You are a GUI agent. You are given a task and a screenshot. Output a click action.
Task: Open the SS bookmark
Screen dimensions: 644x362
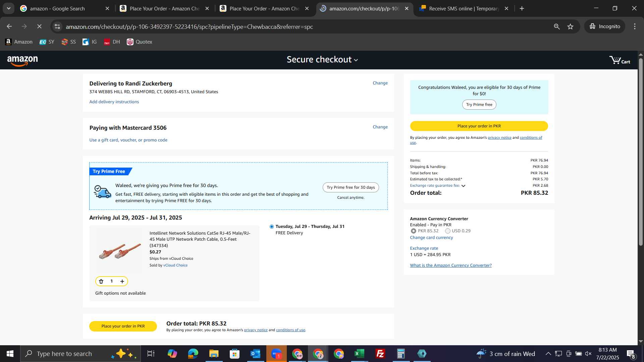click(x=69, y=42)
